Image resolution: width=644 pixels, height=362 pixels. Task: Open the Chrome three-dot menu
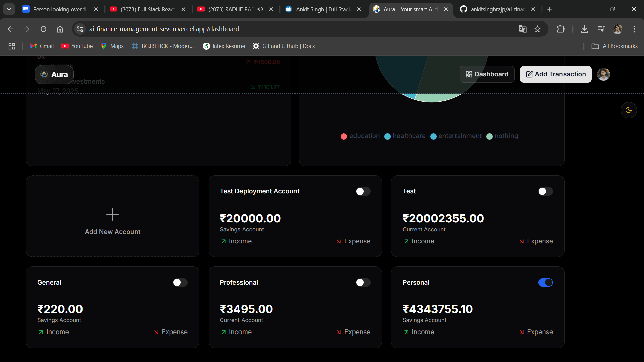(634, 29)
